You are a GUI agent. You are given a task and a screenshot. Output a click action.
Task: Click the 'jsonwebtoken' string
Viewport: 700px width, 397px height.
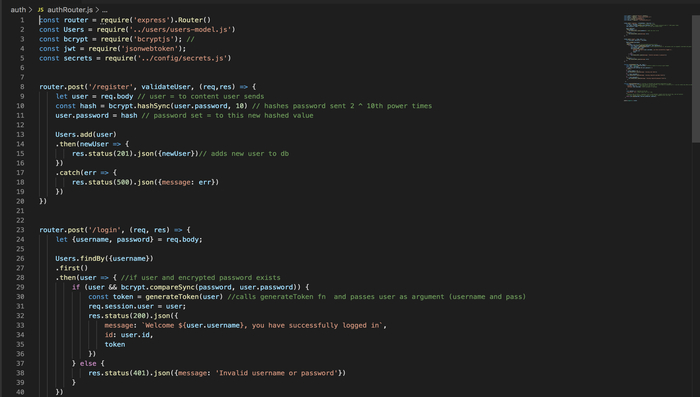coord(150,49)
